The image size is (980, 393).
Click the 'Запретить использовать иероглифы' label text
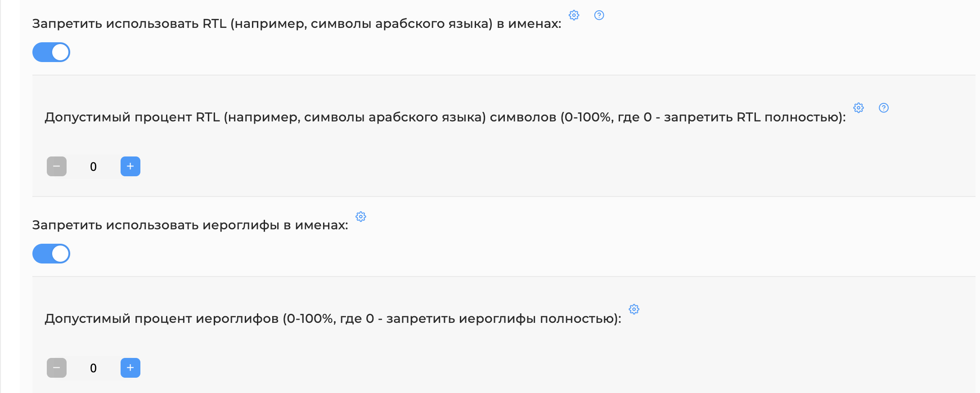(190, 225)
